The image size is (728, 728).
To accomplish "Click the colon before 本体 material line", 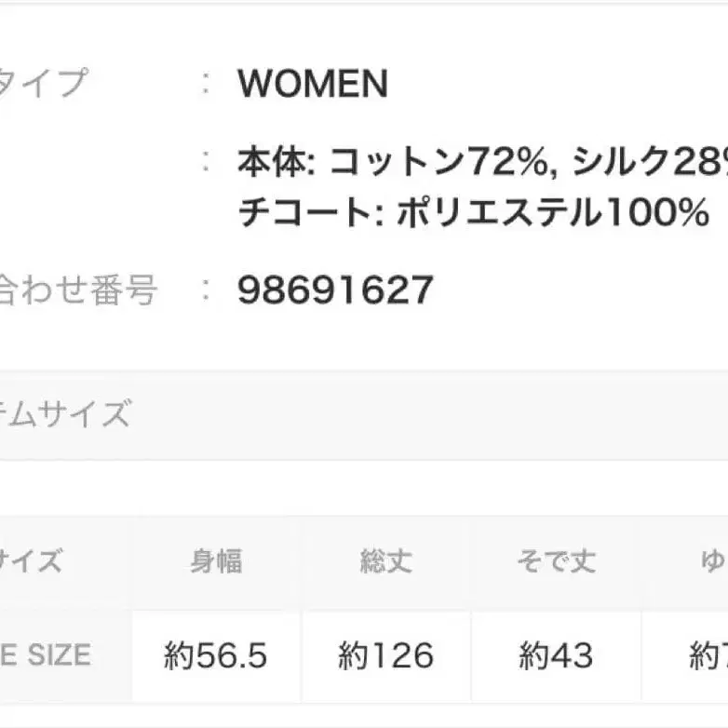I will coord(208,163).
